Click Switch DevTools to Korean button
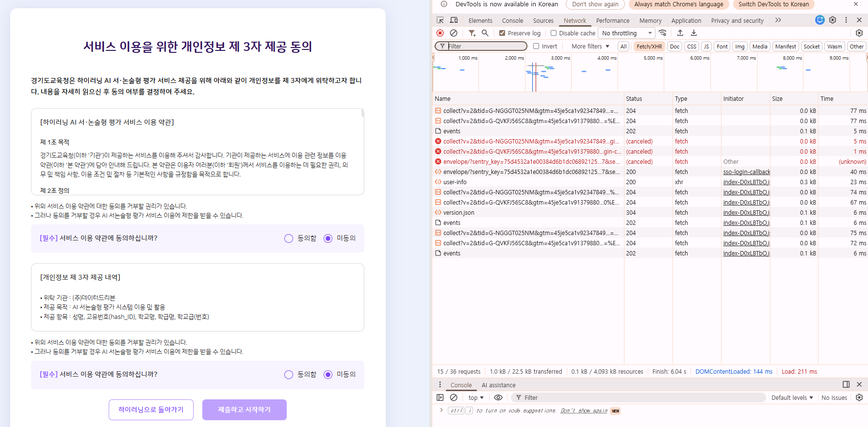The width and height of the screenshot is (868, 427). [773, 4]
